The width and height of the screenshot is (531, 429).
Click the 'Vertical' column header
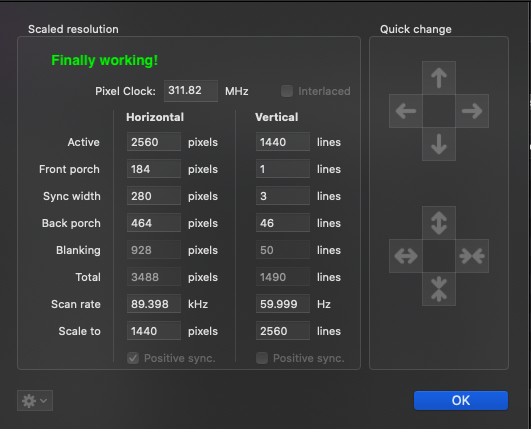pos(277,117)
